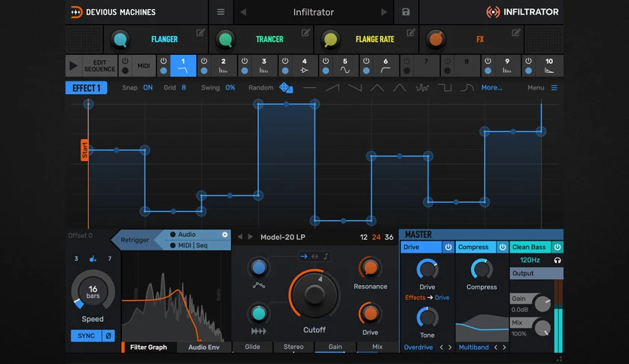629x364 pixels.
Task: Switch to next Overdrive type
Action: pos(450,347)
